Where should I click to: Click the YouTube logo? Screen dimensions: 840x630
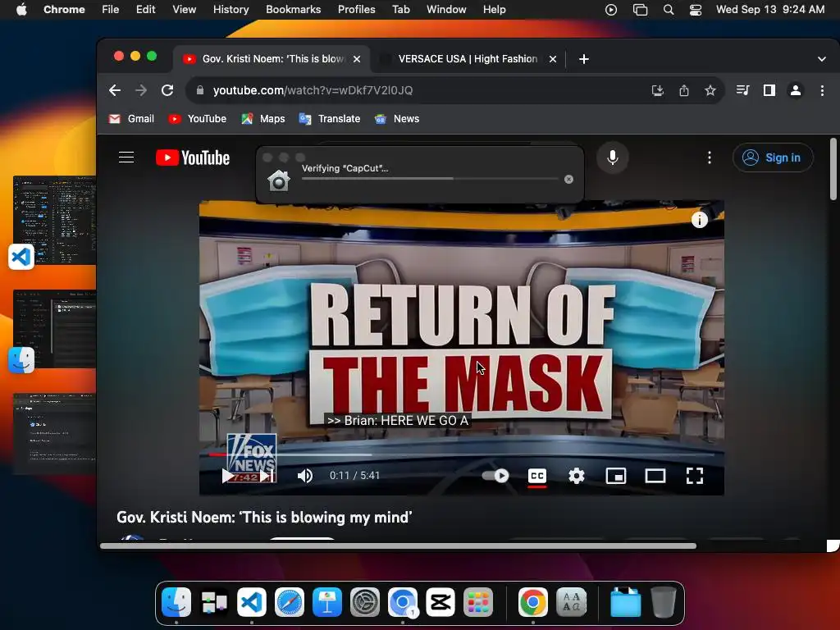(193, 157)
